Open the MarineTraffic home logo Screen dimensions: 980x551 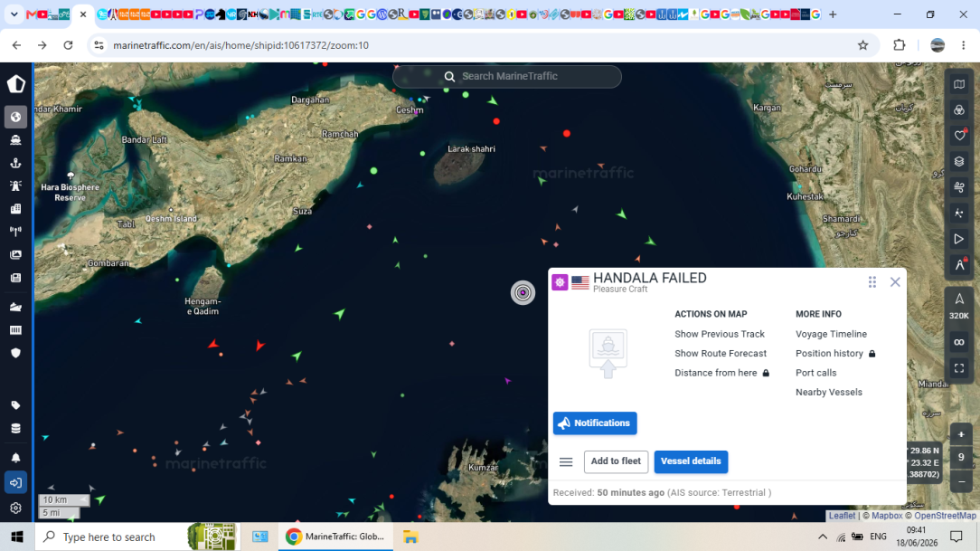coord(15,84)
